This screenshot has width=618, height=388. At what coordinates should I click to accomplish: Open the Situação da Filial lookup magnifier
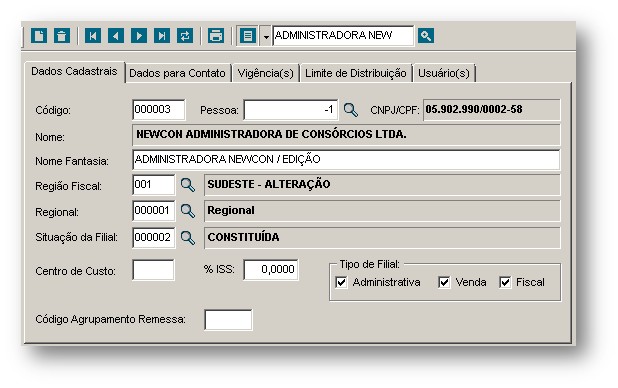188,238
